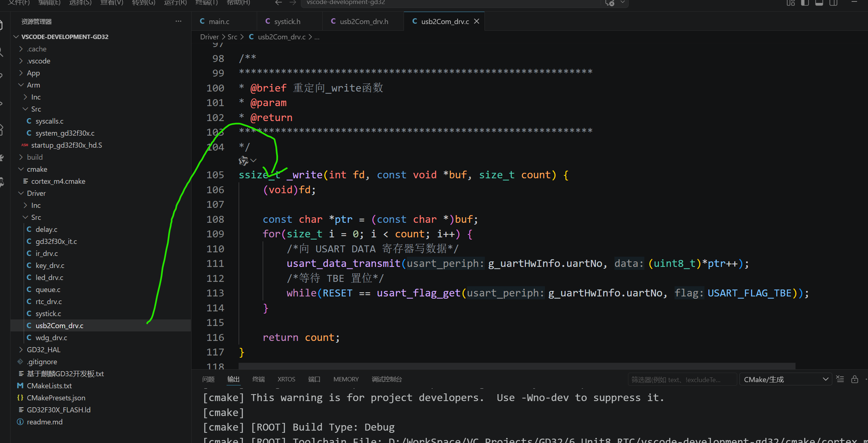Open Copilot chat icon in title bar
868x443 pixels.
(610, 3)
